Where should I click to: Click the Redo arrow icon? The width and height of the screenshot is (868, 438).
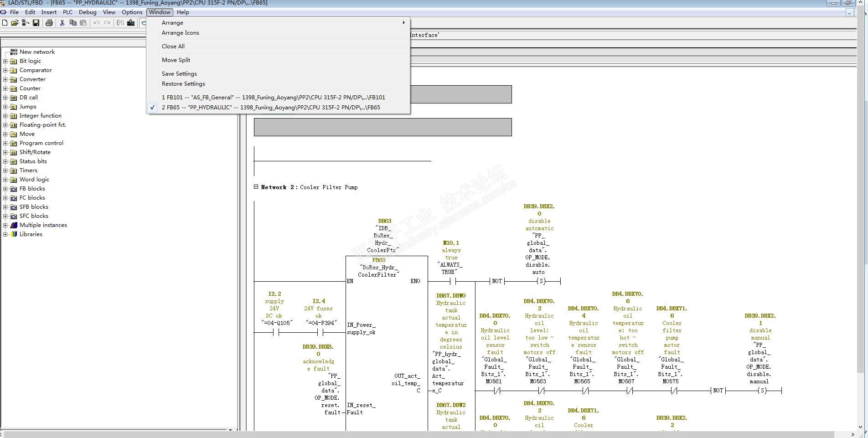coord(107,23)
